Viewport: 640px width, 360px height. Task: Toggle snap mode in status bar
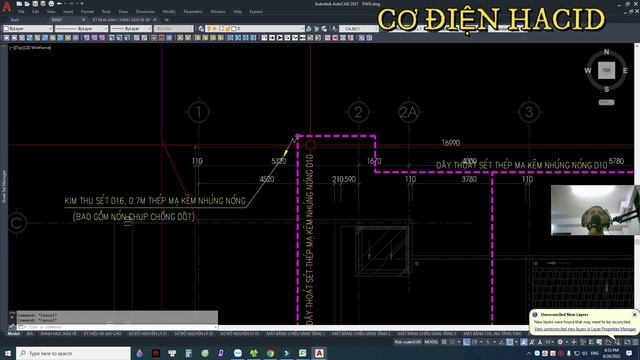pos(452,342)
